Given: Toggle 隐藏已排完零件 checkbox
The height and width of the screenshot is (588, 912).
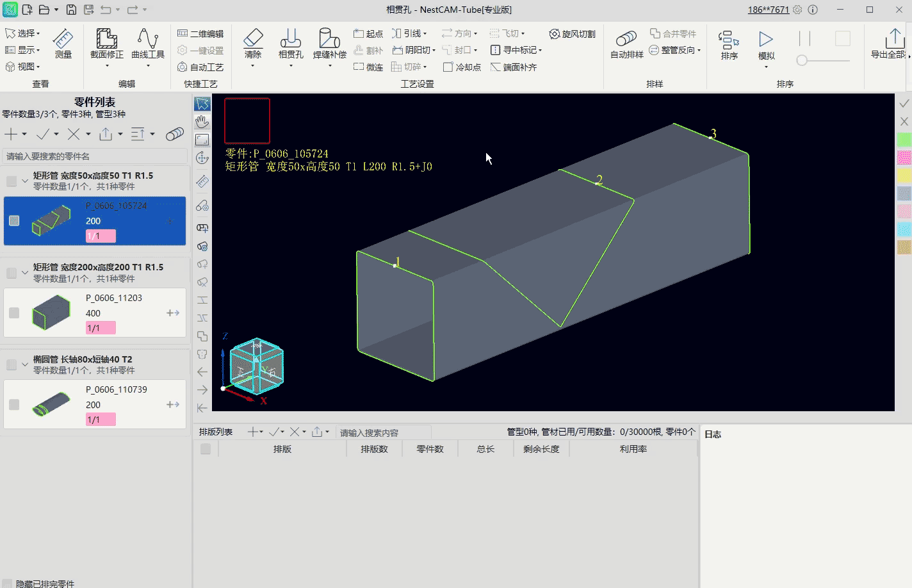Looking at the screenshot, I should pyautogui.click(x=8, y=584).
